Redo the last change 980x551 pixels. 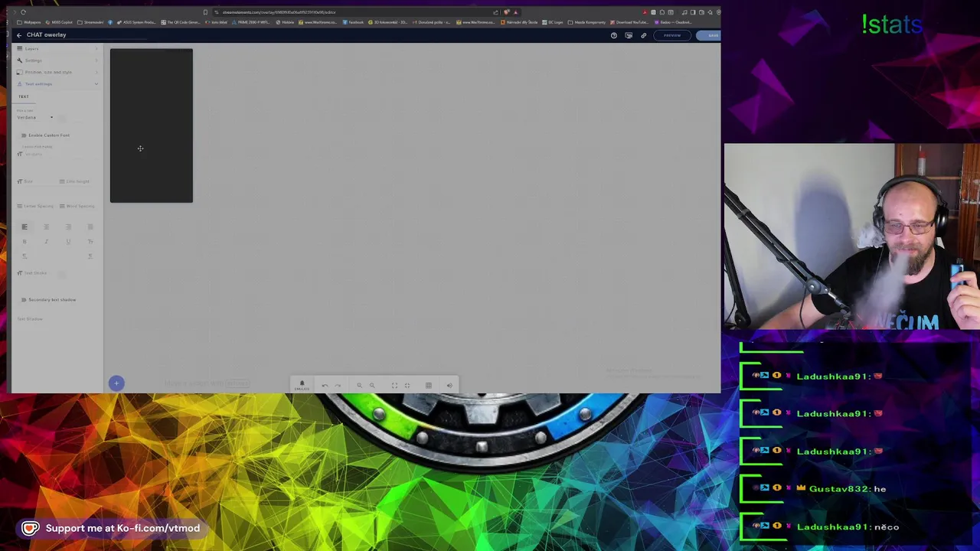[338, 386]
